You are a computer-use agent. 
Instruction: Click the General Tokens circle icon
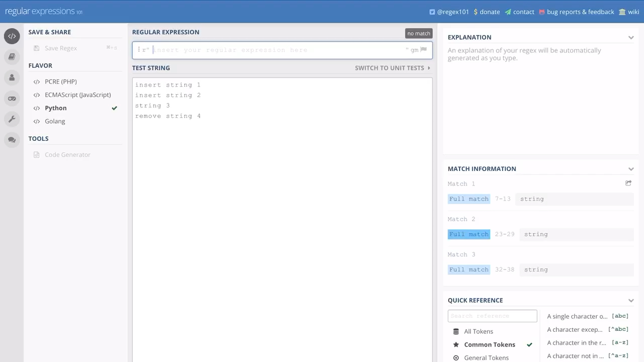456,358
